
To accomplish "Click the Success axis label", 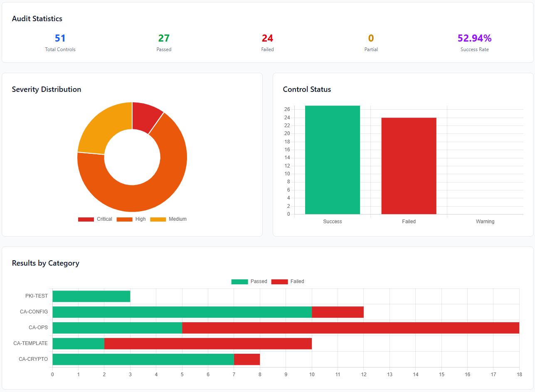I will tap(333, 222).
